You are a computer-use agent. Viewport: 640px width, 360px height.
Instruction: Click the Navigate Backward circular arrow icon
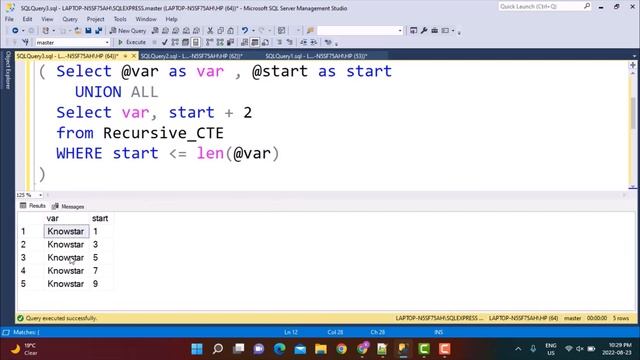coord(15,31)
